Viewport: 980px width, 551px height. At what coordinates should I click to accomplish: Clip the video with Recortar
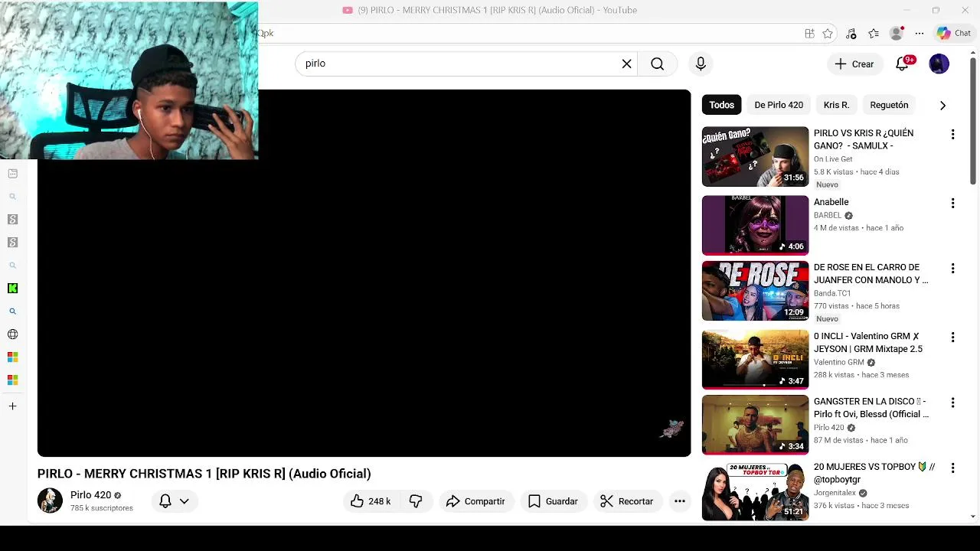point(627,501)
